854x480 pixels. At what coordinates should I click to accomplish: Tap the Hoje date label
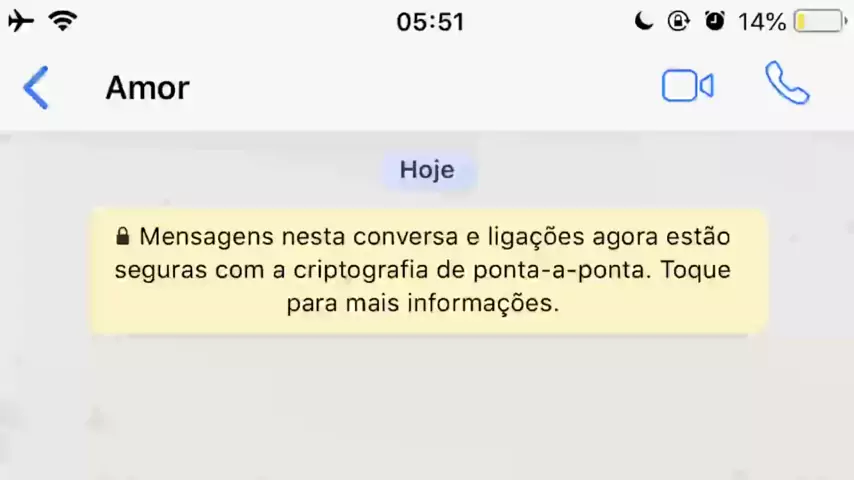428,170
